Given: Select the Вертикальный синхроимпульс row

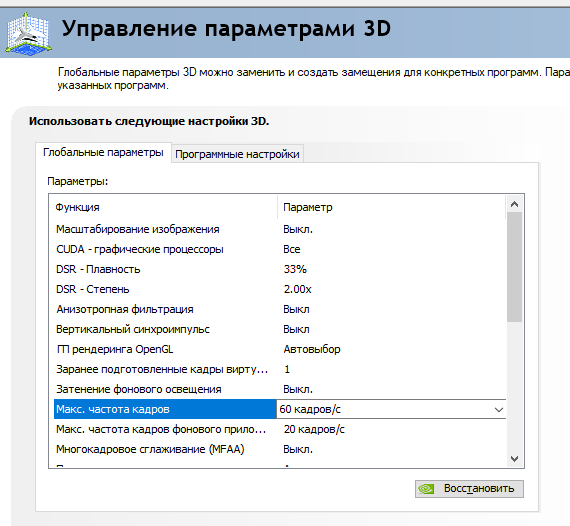Looking at the screenshot, I should pyautogui.click(x=280, y=329).
